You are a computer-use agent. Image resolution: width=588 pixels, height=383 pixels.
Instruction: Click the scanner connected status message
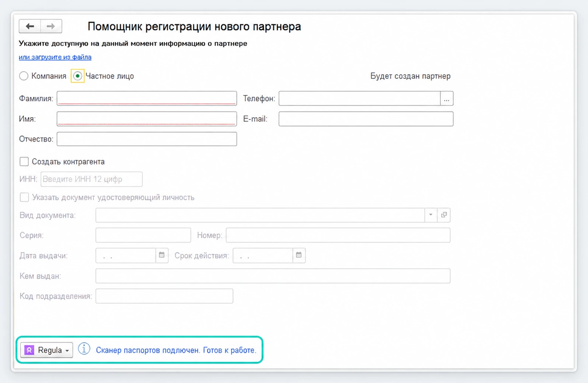click(x=176, y=350)
